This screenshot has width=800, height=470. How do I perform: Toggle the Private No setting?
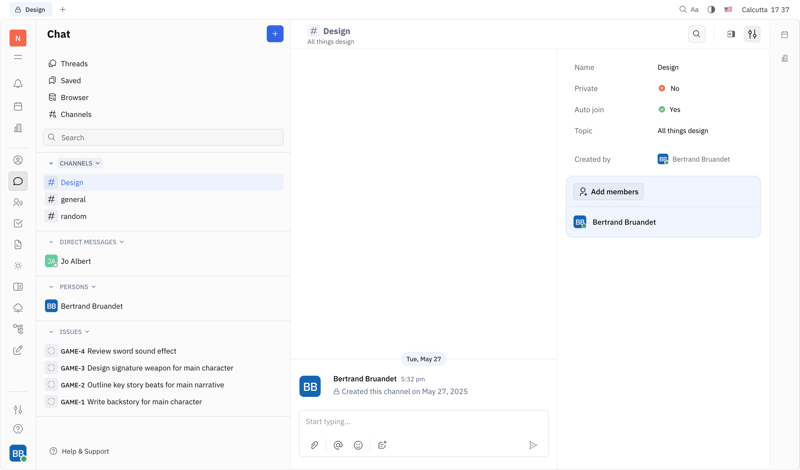669,88
